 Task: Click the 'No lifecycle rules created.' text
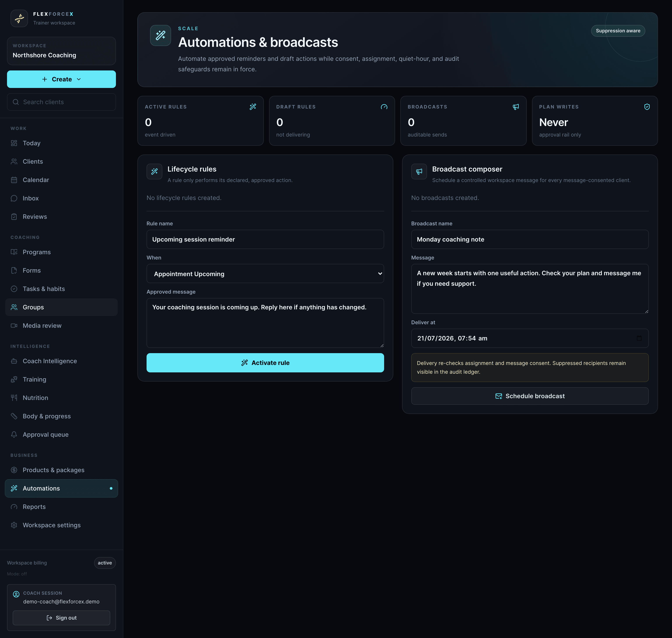click(184, 198)
